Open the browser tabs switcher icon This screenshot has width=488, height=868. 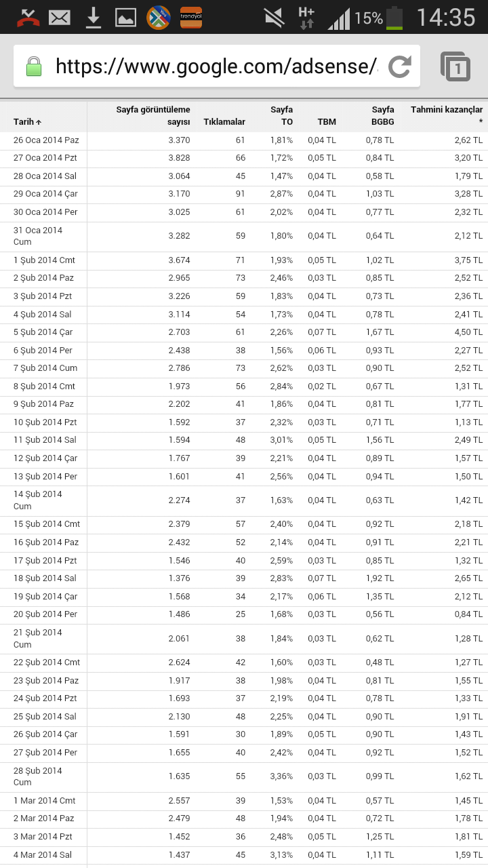click(x=455, y=66)
